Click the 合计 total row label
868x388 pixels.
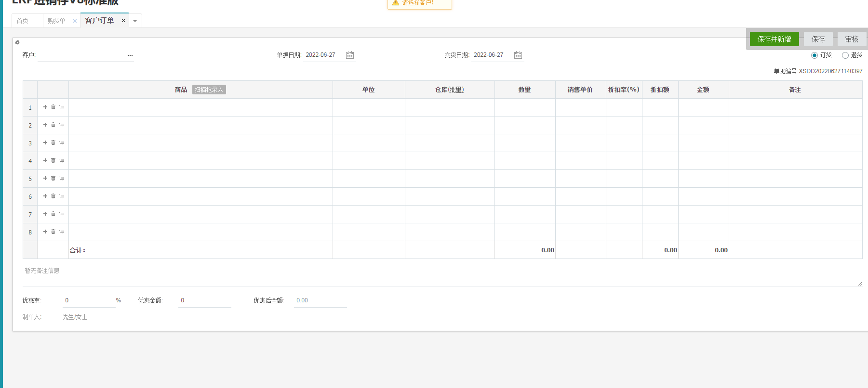point(78,250)
